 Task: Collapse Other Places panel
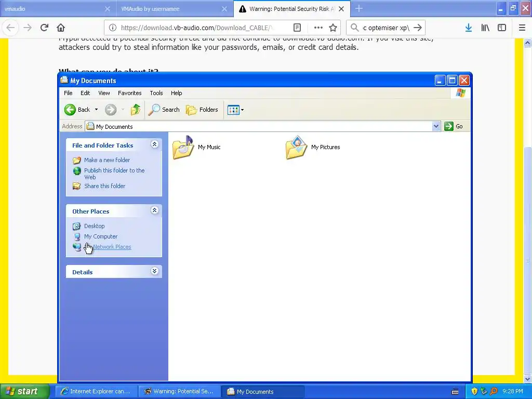coord(154,210)
